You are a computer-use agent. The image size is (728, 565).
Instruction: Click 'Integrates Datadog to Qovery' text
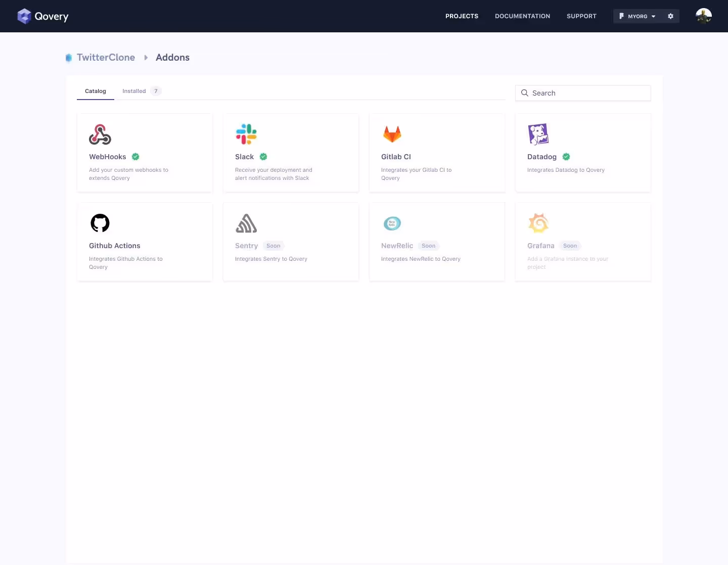566,170
